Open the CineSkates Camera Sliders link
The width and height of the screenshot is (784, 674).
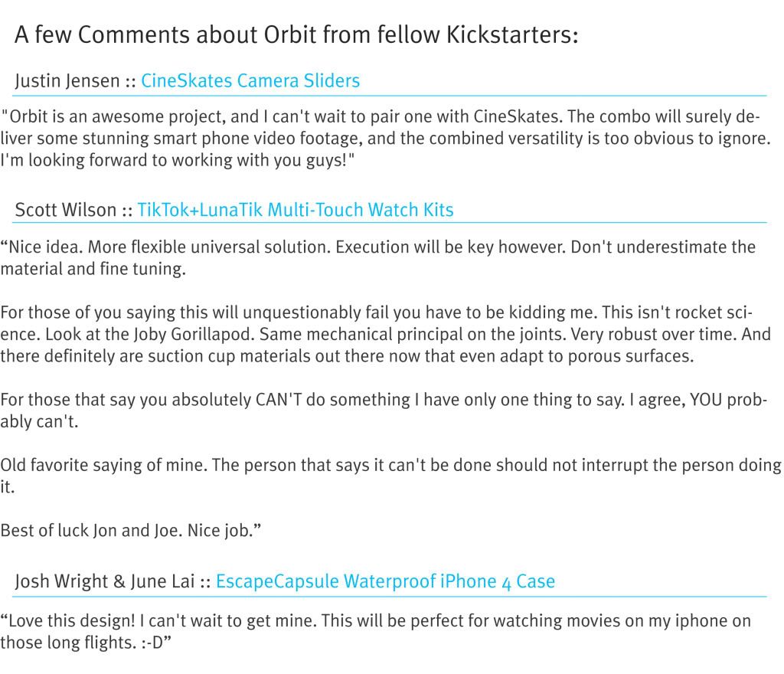tap(250, 80)
